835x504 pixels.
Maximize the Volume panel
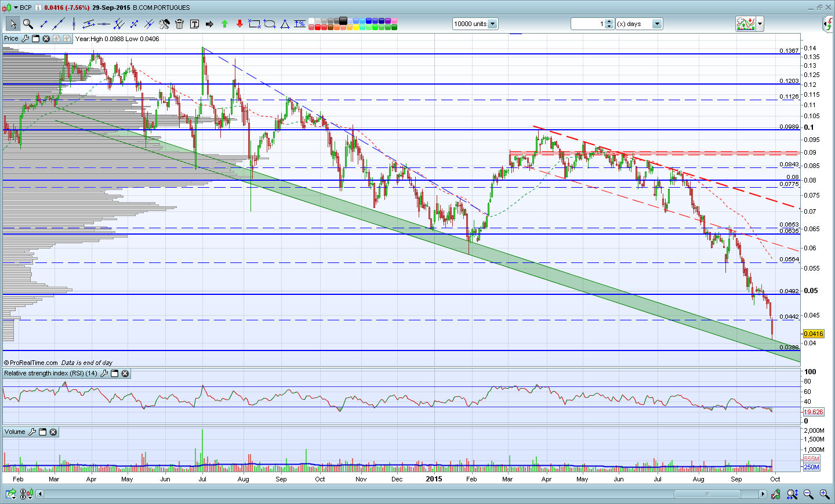(x=43, y=432)
